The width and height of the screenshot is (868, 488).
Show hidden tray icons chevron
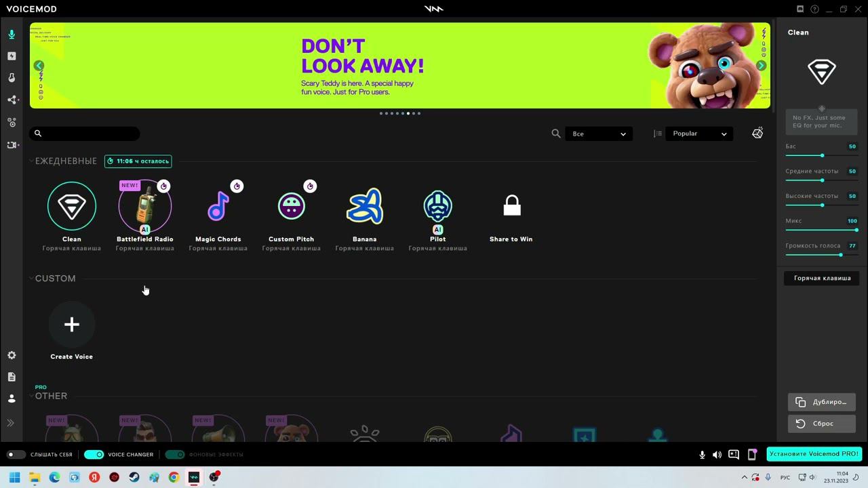tap(744, 477)
